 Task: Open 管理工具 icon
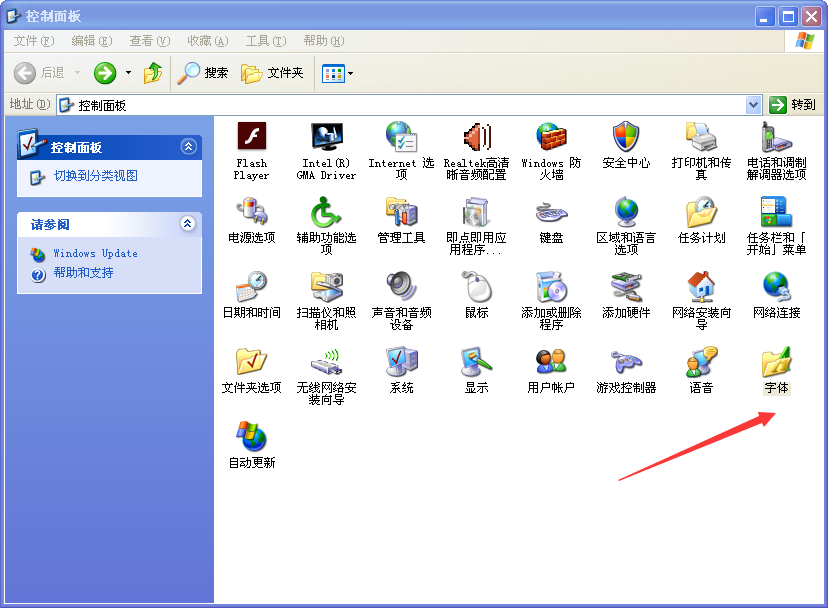coord(401,211)
